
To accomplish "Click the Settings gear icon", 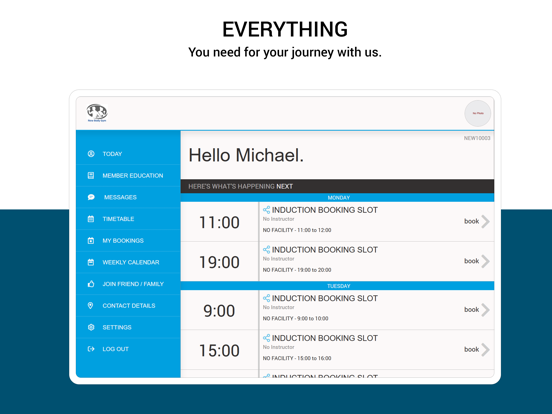I will pyautogui.click(x=91, y=327).
